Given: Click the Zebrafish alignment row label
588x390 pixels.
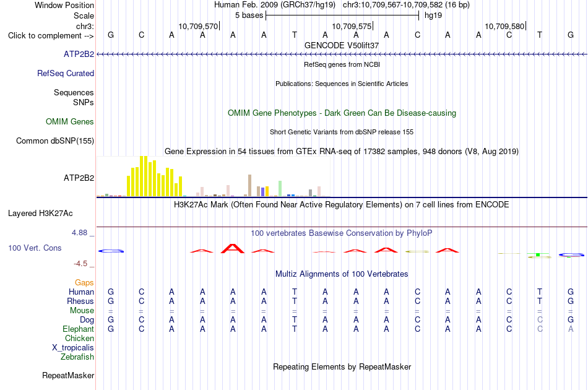Looking at the screenshot, I should (x=77, y=357).
